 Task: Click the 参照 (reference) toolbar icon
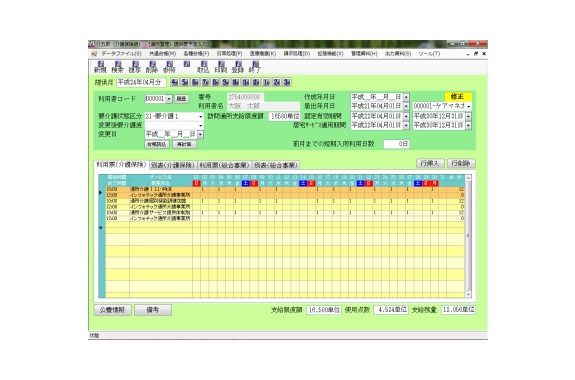pyautogui.click(x=169, y=67)
